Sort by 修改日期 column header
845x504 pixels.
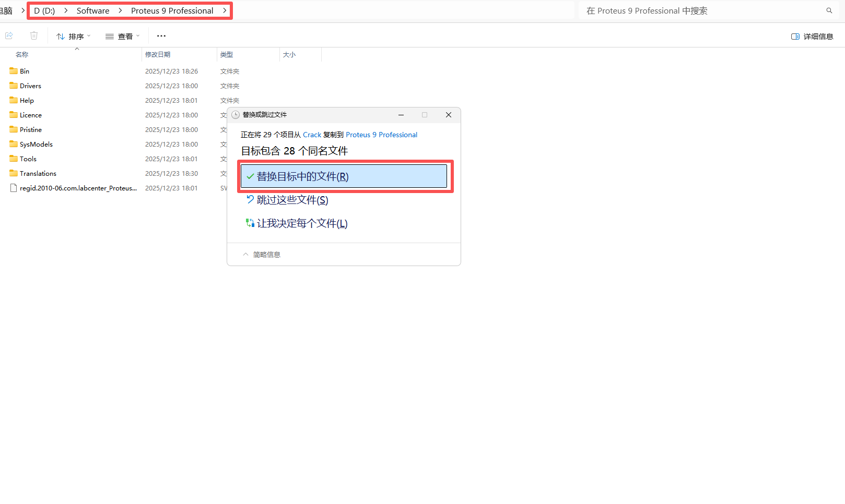tap(158, 54)
